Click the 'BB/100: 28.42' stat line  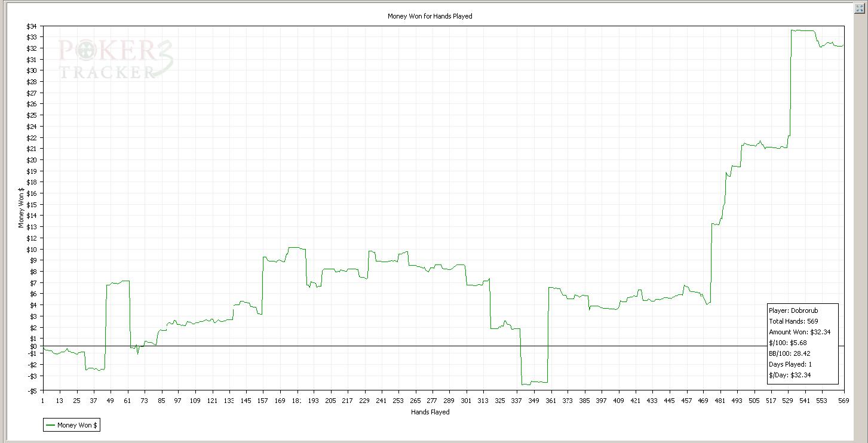[789, 353]
